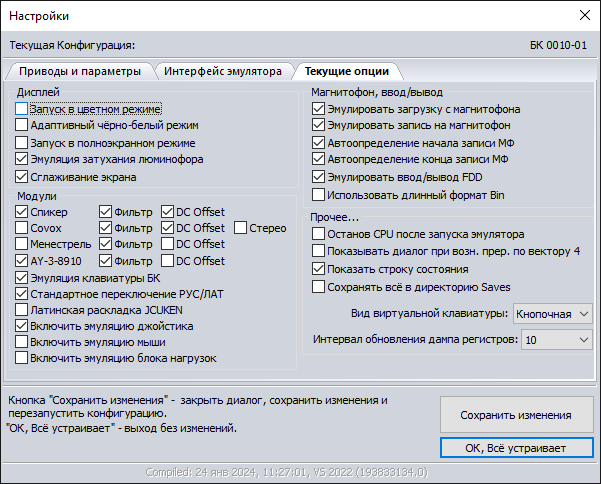Click the Сохранить изменения button
The width and height of the screenshot is (601, 484).
coord(515,415)
